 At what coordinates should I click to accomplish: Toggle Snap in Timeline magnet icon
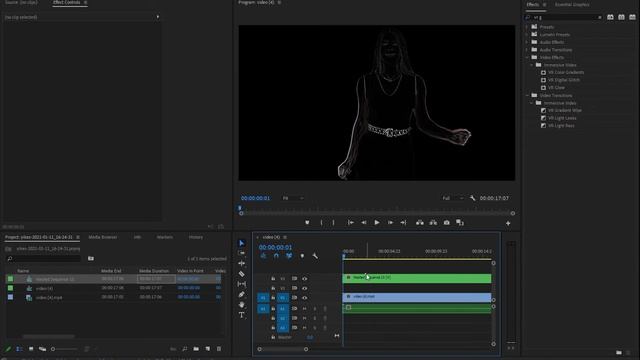pos(276,256)
